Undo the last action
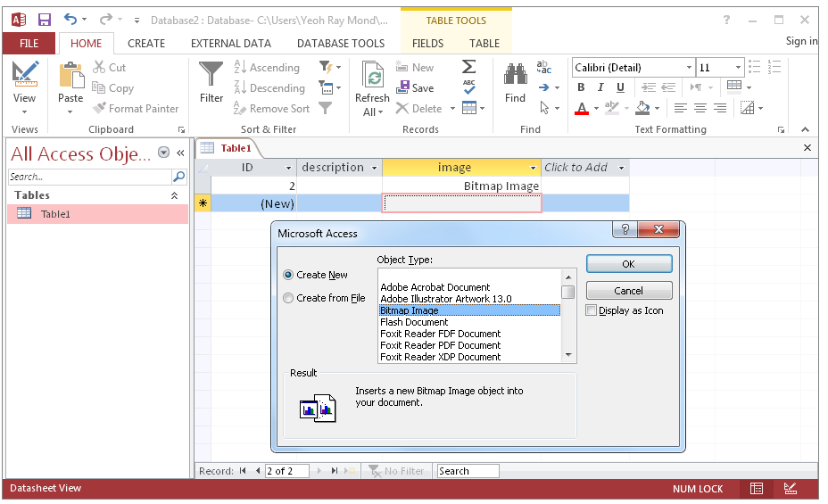The height and width of the screenshot is (504, 828). [70, 20]
